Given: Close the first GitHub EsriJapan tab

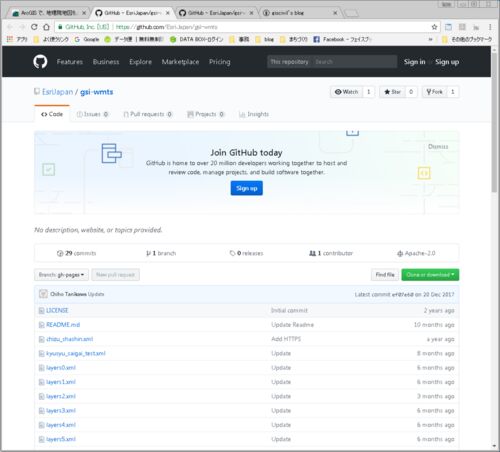Looking at the screenshot, I should tap(168, 13).
